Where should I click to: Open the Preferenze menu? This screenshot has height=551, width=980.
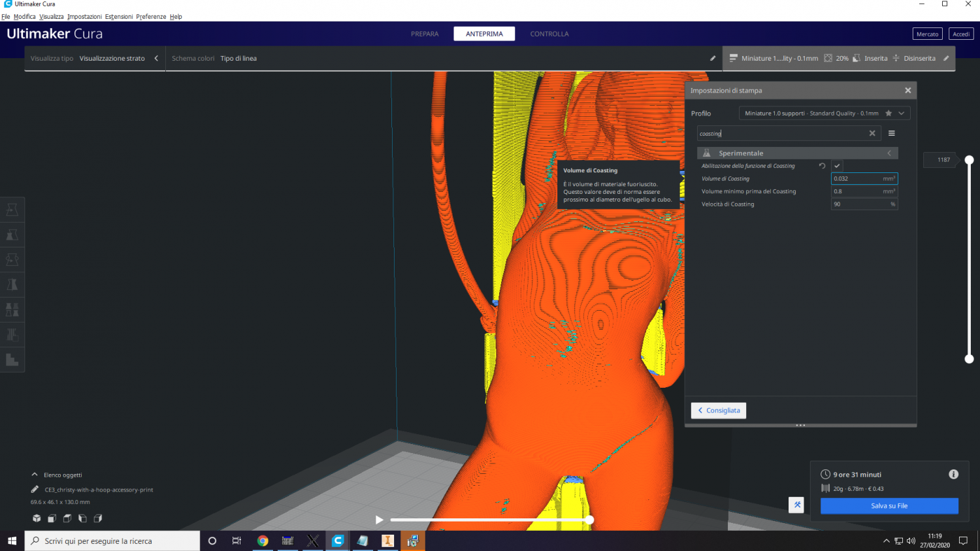coord(151,16)
